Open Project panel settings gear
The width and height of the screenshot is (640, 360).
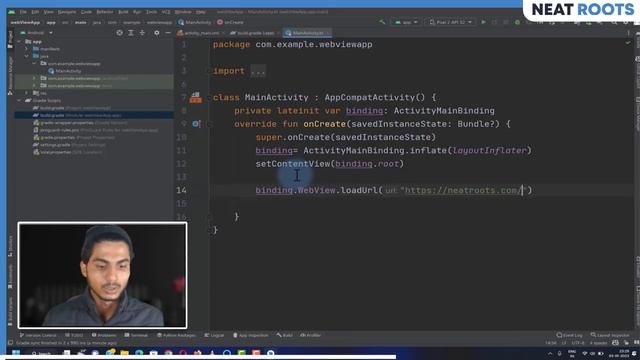pyautogui.click(x=157, y=33)
